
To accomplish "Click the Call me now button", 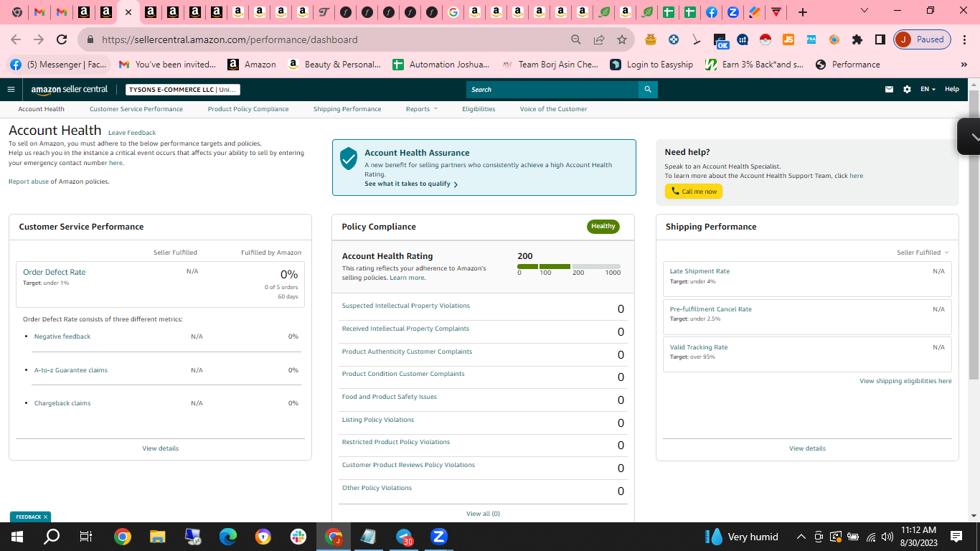I will click(694, 192).
